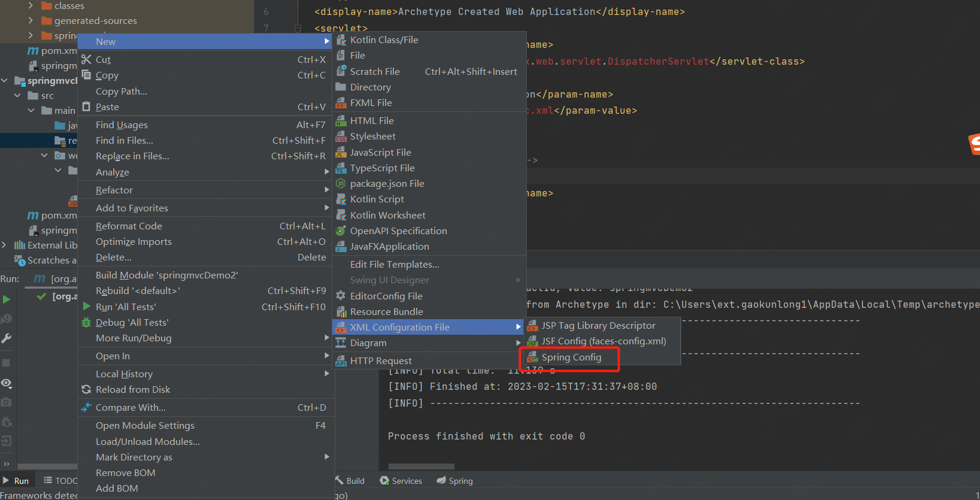Viewport: 980px width, 500px height.
Task: Click the JSF Config icon
Action: point(532,341)
